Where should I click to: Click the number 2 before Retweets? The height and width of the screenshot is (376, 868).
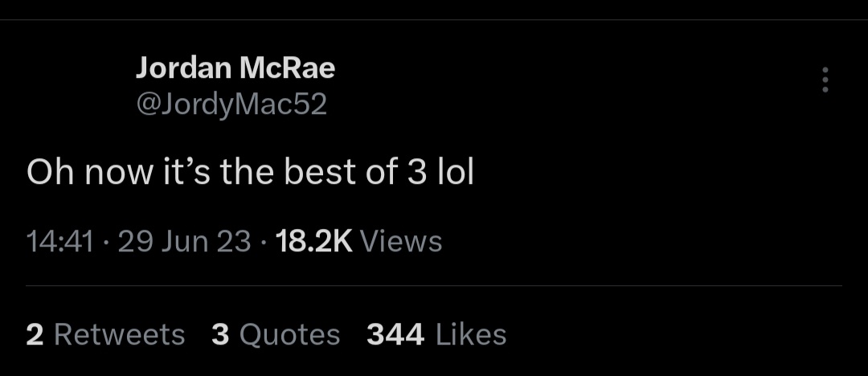[35, 334]
